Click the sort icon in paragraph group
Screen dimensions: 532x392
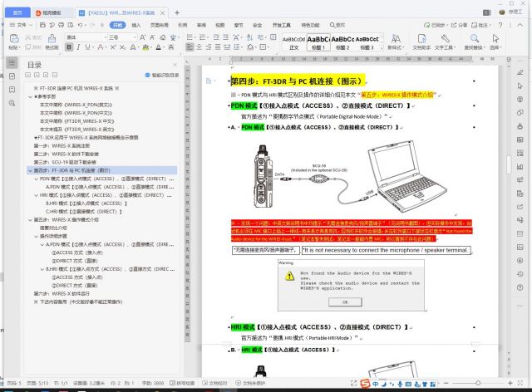point(250,37)
